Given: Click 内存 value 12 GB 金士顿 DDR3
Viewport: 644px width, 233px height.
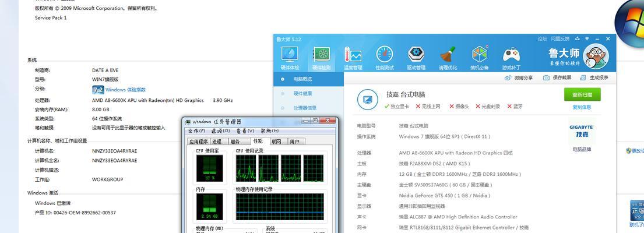Looking at the screenshot, I should [x=460, y=174].
